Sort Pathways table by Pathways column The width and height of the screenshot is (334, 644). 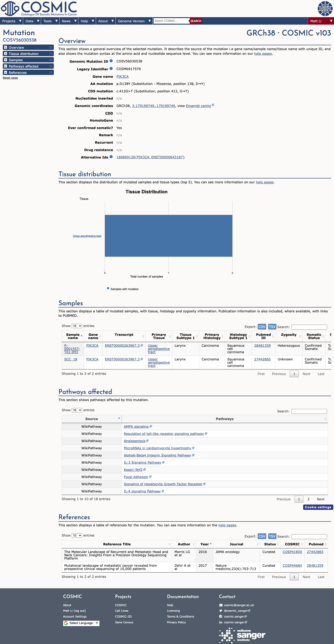[x=225, y=419]
